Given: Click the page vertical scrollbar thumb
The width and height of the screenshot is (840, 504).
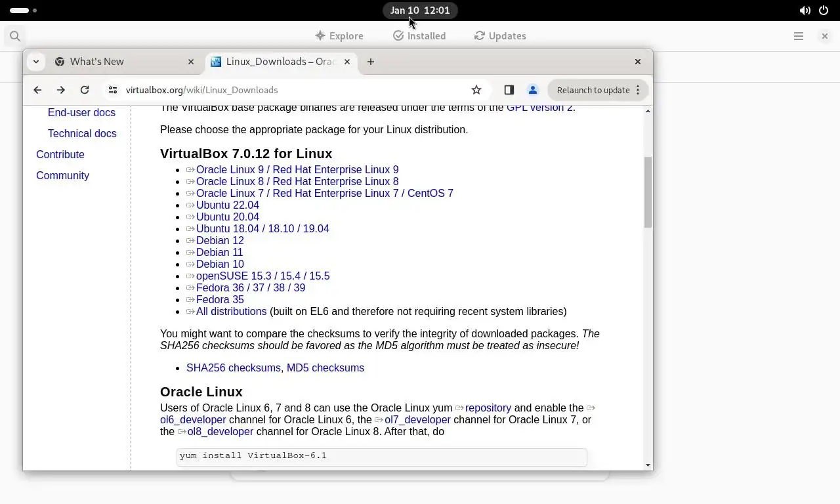Looking at the screenshot, I should tap(648, 192).
